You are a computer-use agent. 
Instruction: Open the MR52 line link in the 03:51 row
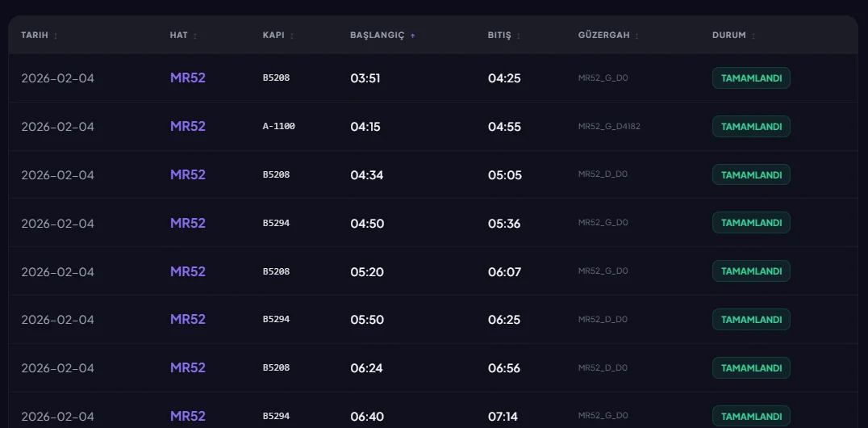tap(188, 78)
